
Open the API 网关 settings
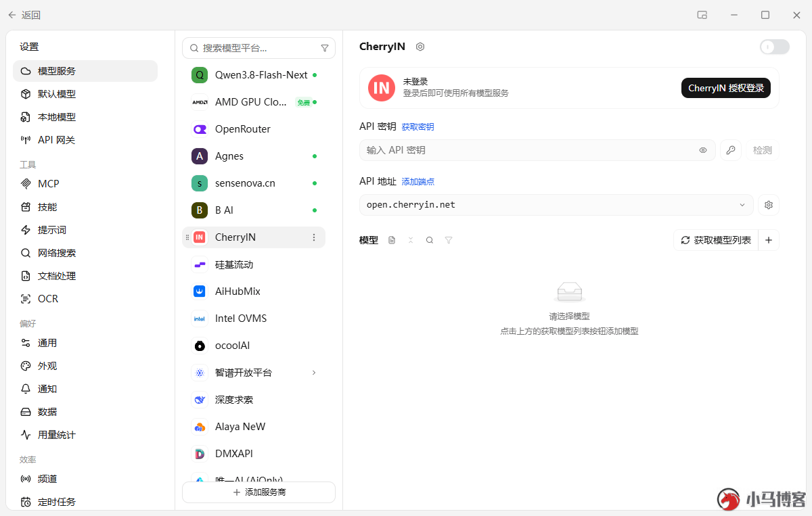coord(85,140)
